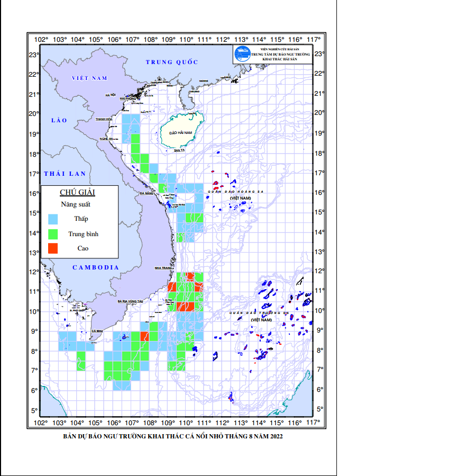Click the THÁI LAN country label
The width and height of the screenshot is (457, 476).
point(65,174)
